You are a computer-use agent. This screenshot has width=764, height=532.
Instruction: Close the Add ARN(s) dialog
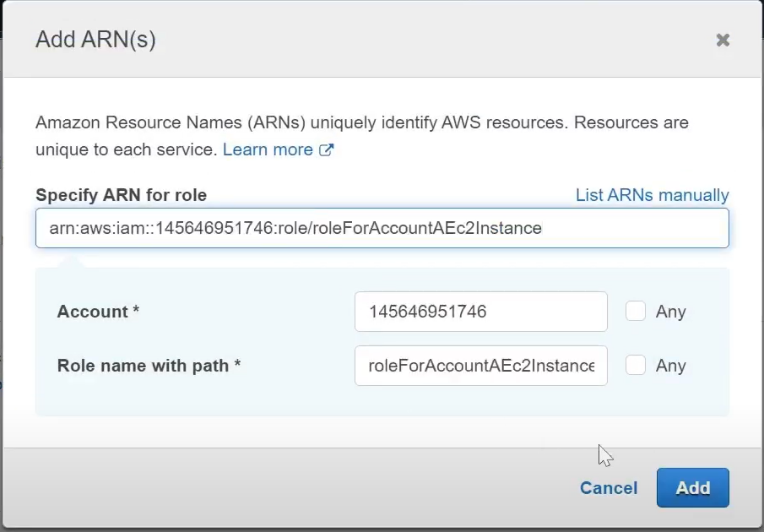[723, 40]
